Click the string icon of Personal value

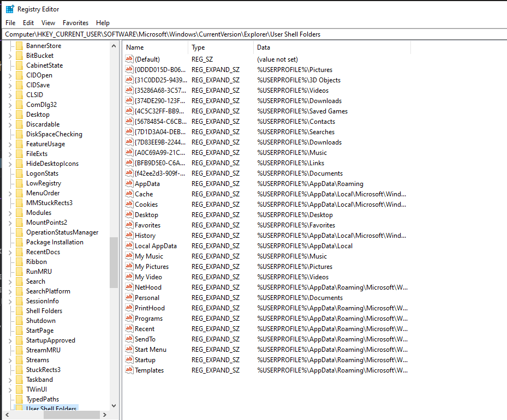tap(129, 298)
